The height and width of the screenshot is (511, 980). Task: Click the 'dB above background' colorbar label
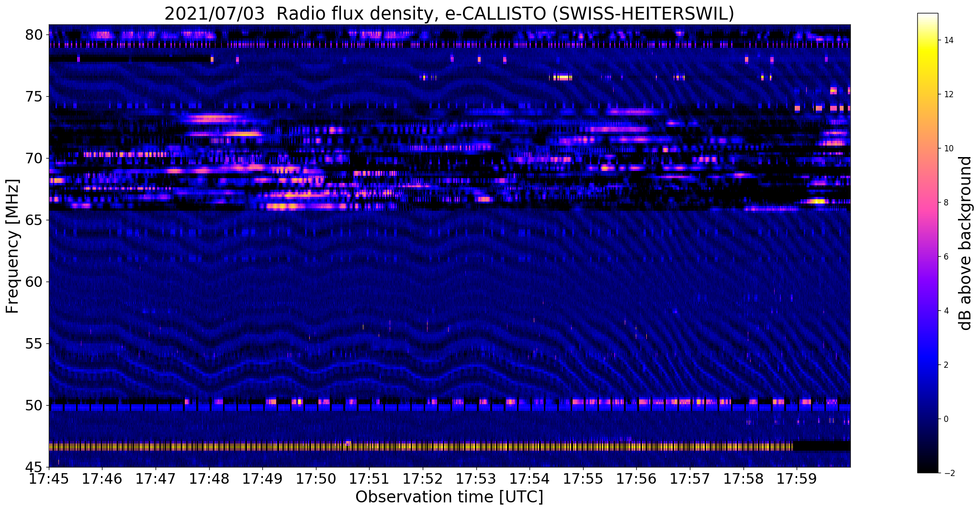point(966,243)
